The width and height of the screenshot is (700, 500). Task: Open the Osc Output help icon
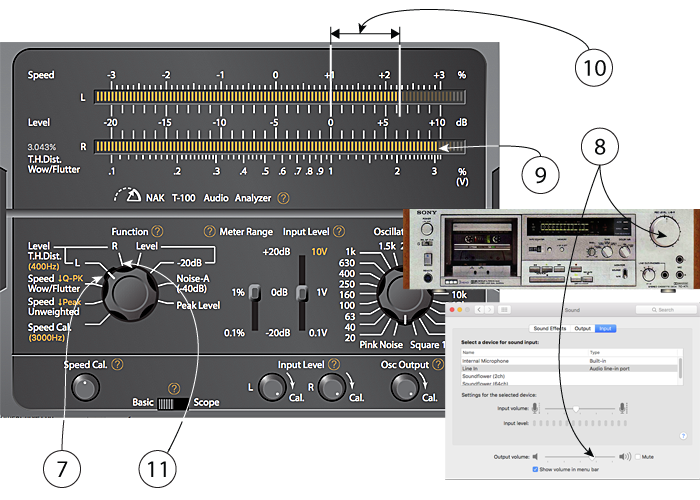click(x=438, y=364)
